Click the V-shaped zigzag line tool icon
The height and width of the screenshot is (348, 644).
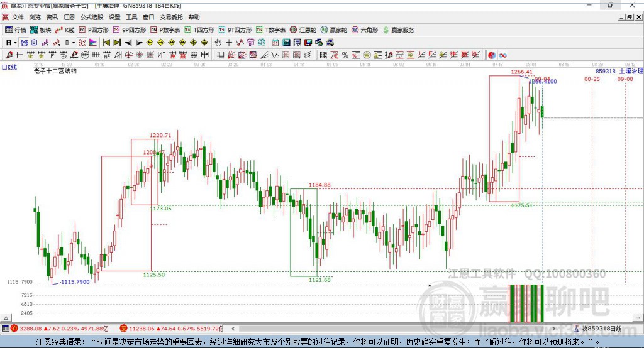coord(275,55)
